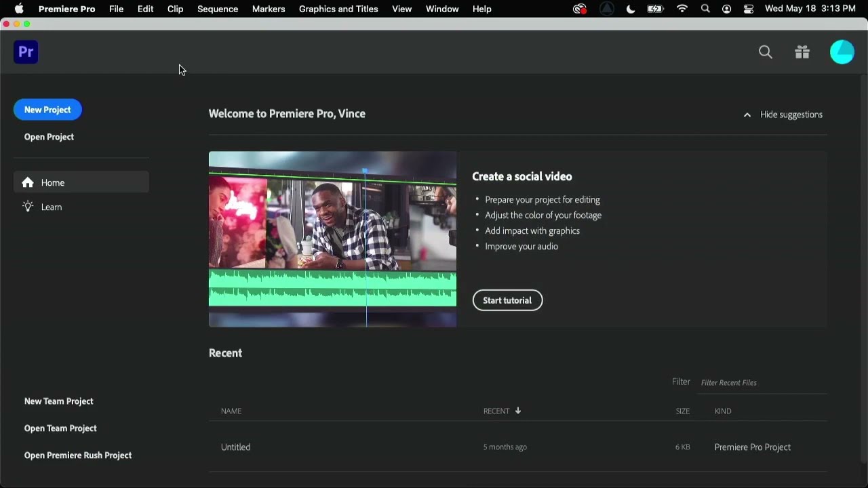Open Spotlight search in the menu bar
This screenshot has width=868, height=488.
(x=705, y=9)
